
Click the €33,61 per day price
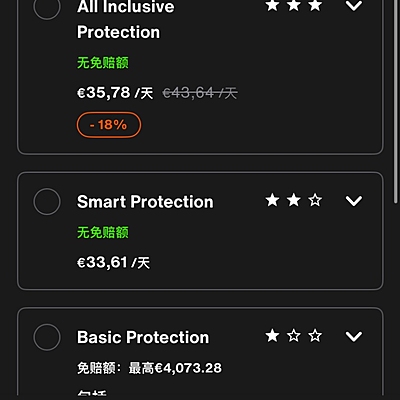click(x=113, y=263)
